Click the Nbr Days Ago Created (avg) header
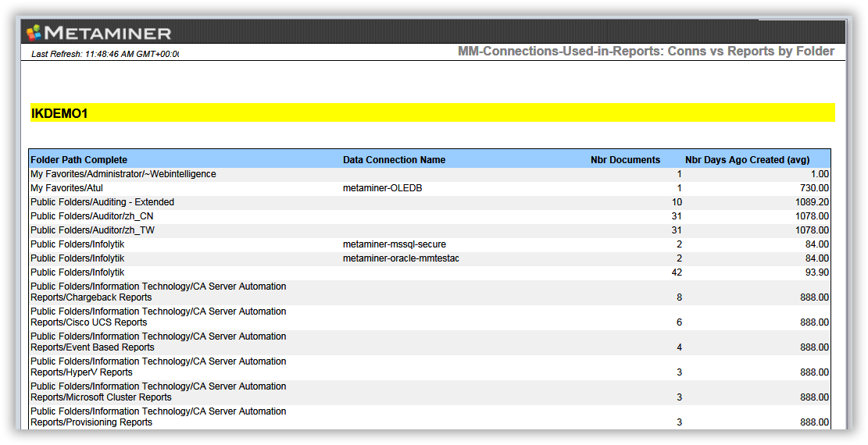868x445 pixels. (x=748, y=160)
